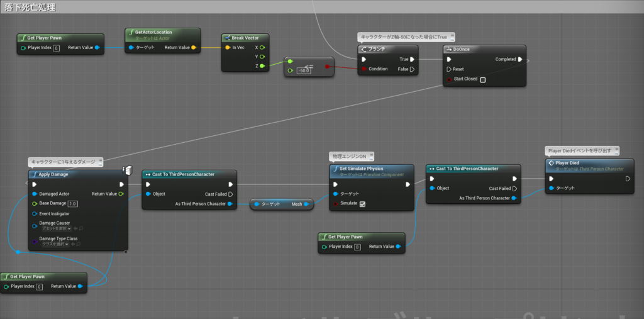
Task: Click GetActorLocation blue target input pin
Action: pos(131,48)
